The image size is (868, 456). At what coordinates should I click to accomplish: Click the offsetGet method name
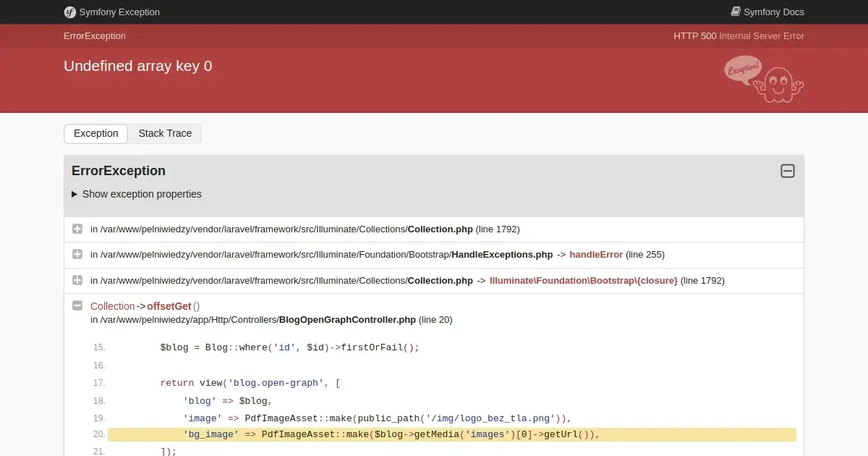[169, 306]
